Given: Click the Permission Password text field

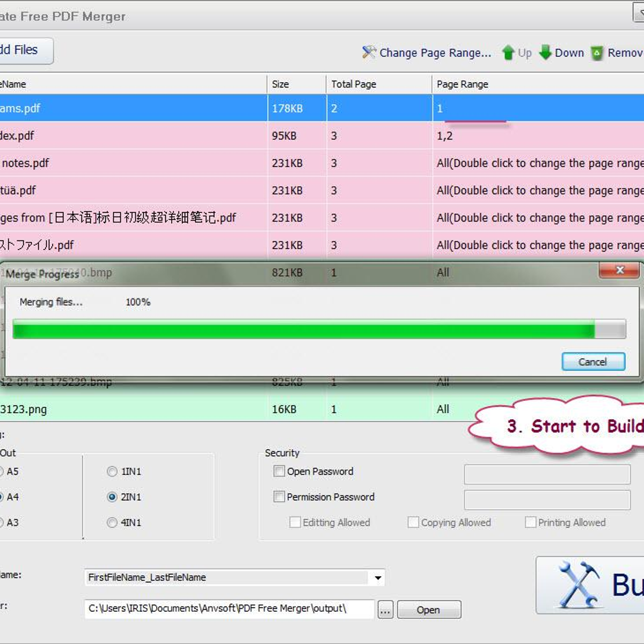Looking at the screenshot, I should [547, 500].
